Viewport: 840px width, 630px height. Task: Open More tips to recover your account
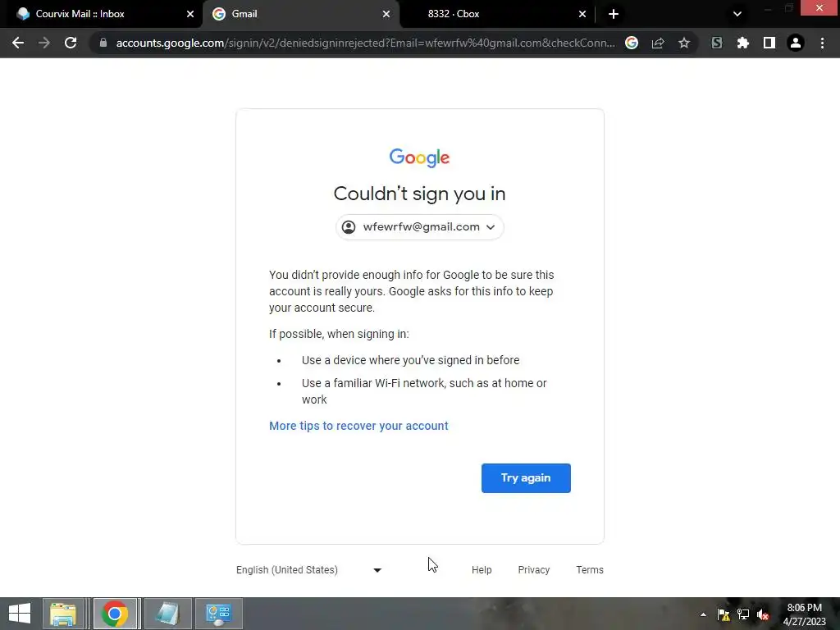pos(358,426)
